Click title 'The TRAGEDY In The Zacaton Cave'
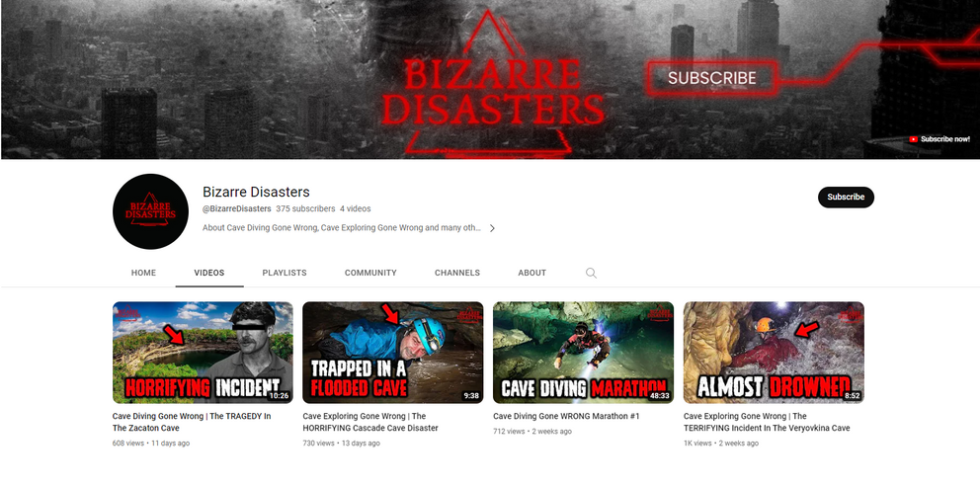Viewport: 980px width, 486px height. 192,422
